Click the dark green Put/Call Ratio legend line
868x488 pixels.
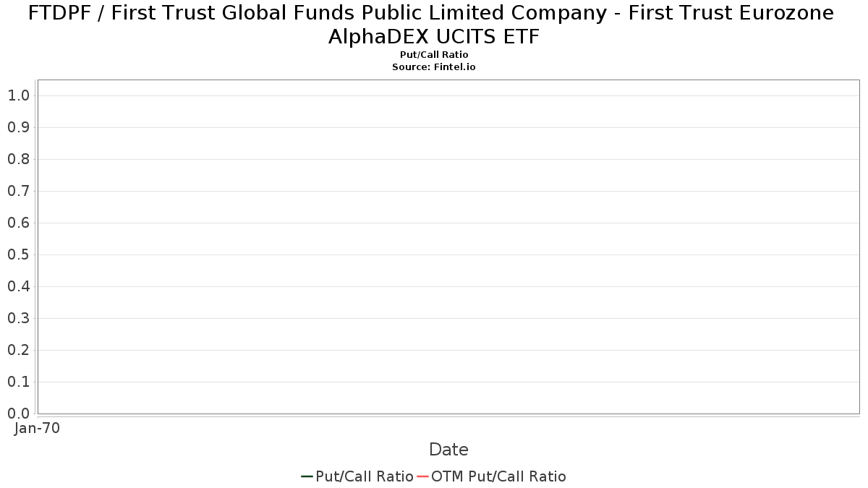point(307,476)
